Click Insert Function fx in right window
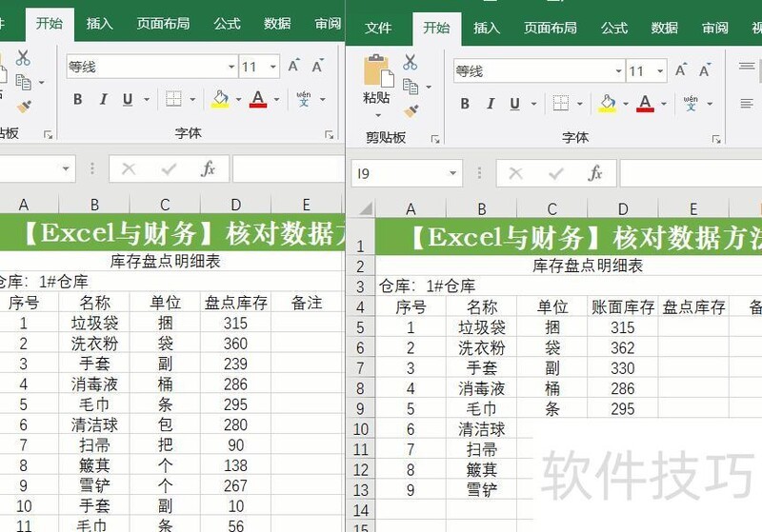The image size is (762, 532). tap(594, 173)
